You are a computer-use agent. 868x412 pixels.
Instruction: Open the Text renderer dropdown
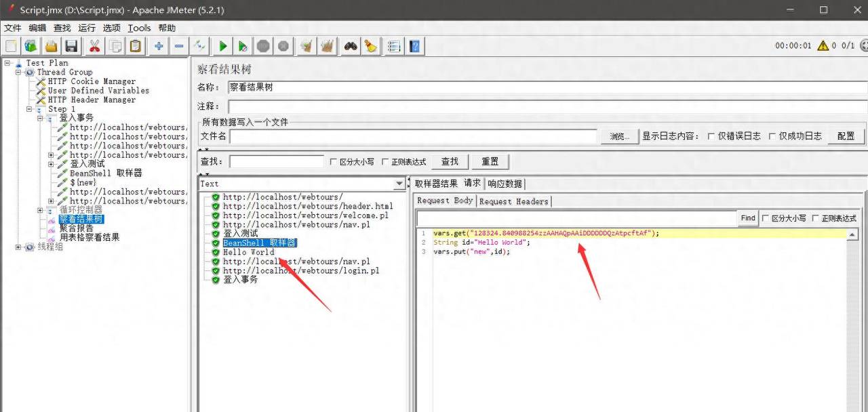click(399, 184)
